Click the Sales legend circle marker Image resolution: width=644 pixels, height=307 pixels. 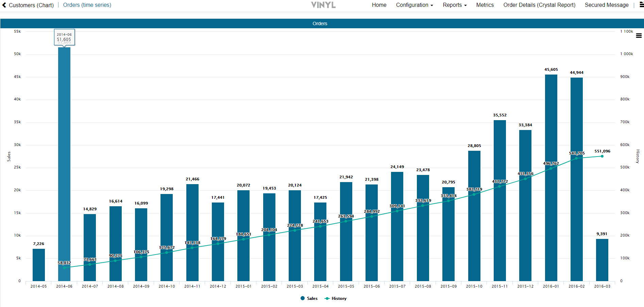pos(303,298)
